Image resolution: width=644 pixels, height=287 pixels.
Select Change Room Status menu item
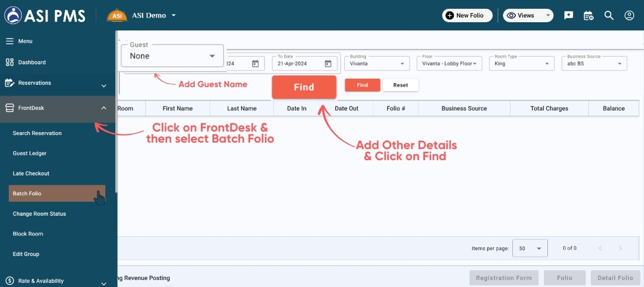point(39,214)
